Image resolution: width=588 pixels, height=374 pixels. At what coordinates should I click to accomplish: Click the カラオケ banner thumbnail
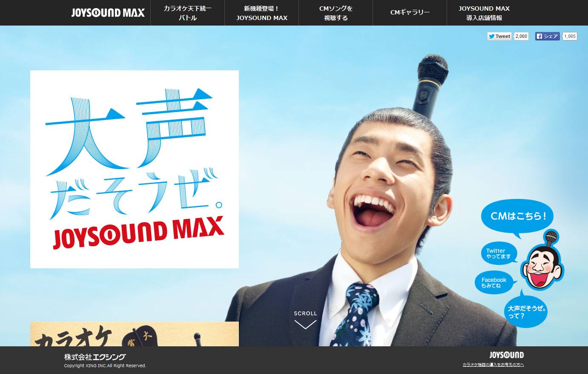(x=135, y=334)
